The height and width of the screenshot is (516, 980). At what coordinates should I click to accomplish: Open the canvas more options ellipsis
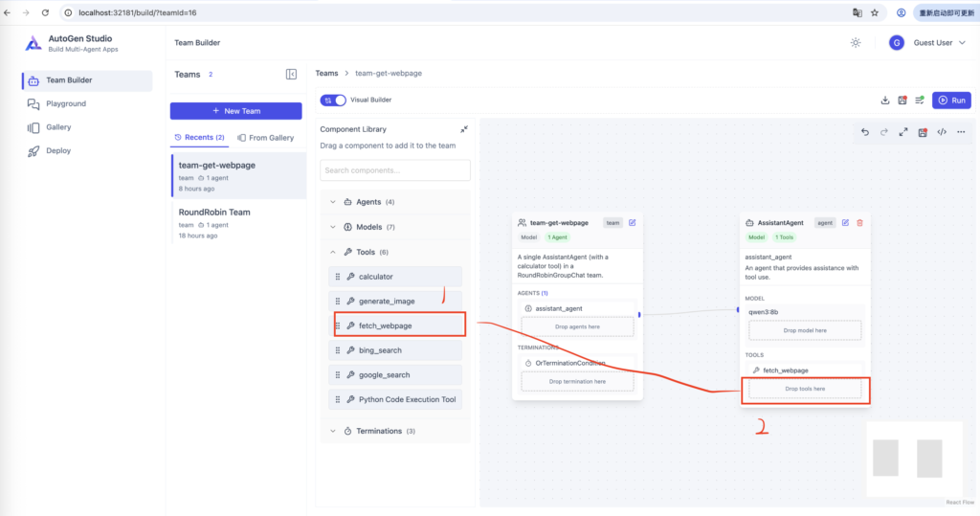coord(961,132)
